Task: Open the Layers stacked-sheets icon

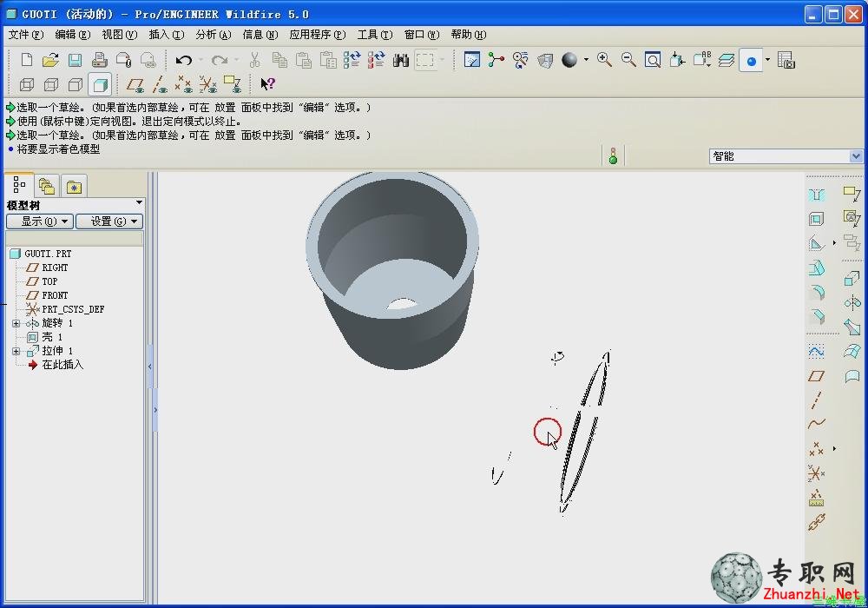Action: coord(727,60)
